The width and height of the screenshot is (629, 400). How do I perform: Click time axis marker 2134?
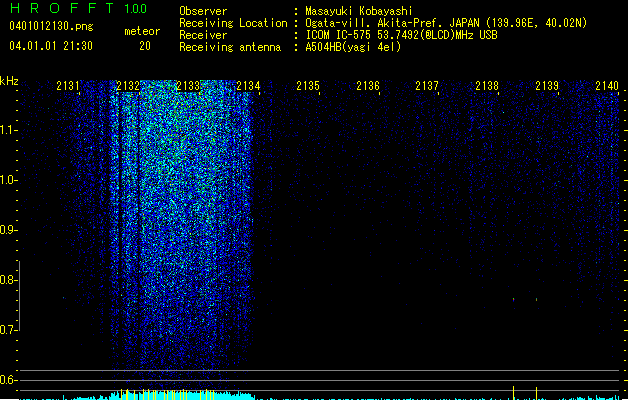point(248,85)
